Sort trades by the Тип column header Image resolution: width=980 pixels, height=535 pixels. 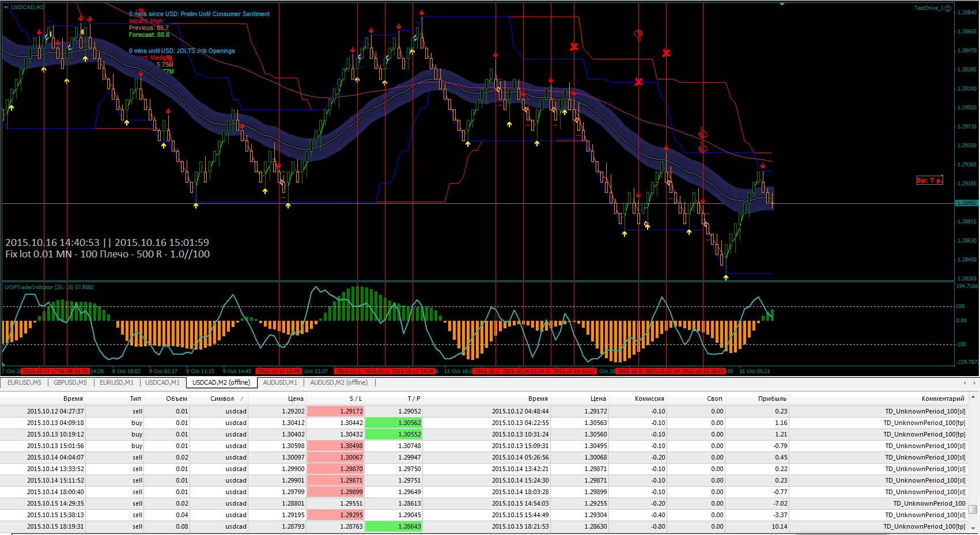[115, 399]
